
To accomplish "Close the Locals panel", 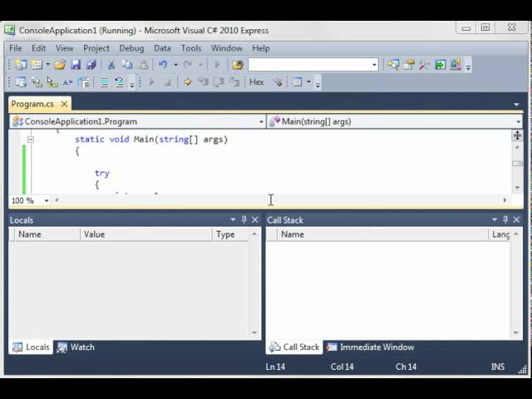I will coord(255,219).
